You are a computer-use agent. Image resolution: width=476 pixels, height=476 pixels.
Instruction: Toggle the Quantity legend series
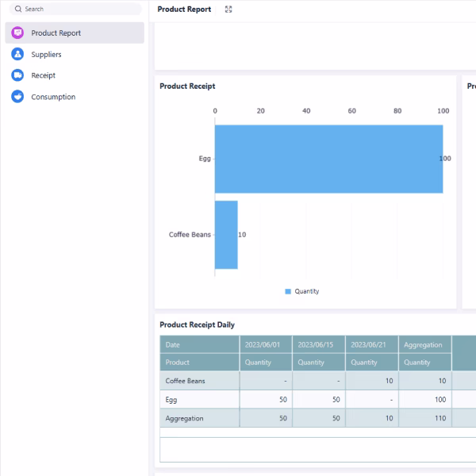coord(306,291)
